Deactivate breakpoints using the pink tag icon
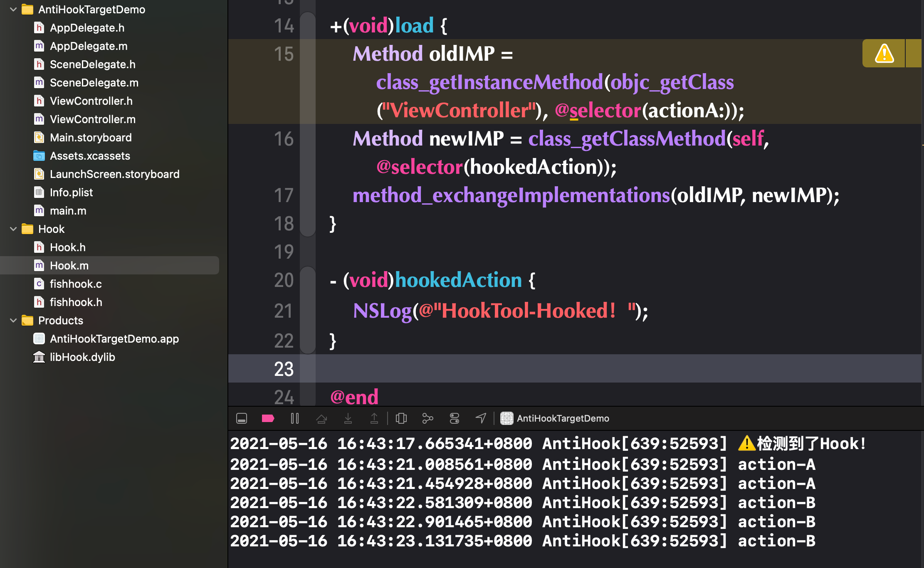This screenshot has height=568, width=924. point(268,418)
